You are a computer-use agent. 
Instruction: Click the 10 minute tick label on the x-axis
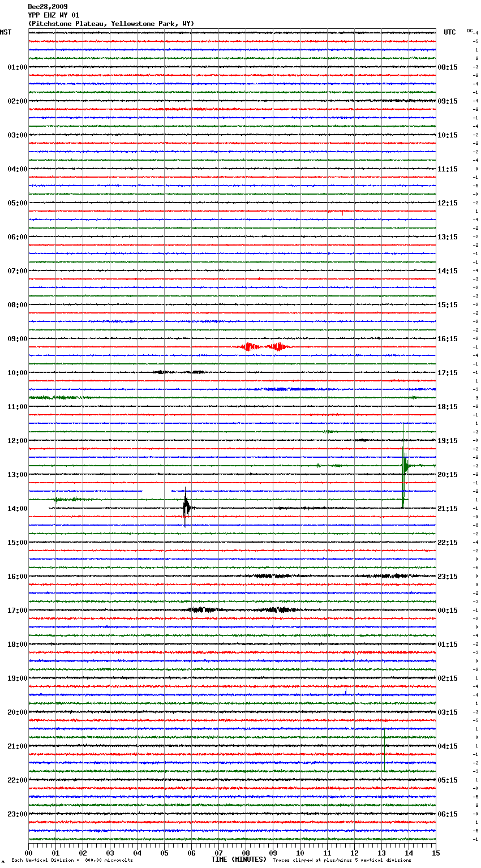[x=300, y=853]
